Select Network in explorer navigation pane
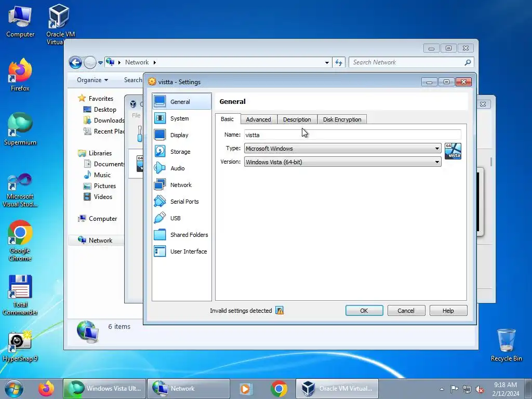Screen dimensions: 532x399 click(x=95, y=240)
